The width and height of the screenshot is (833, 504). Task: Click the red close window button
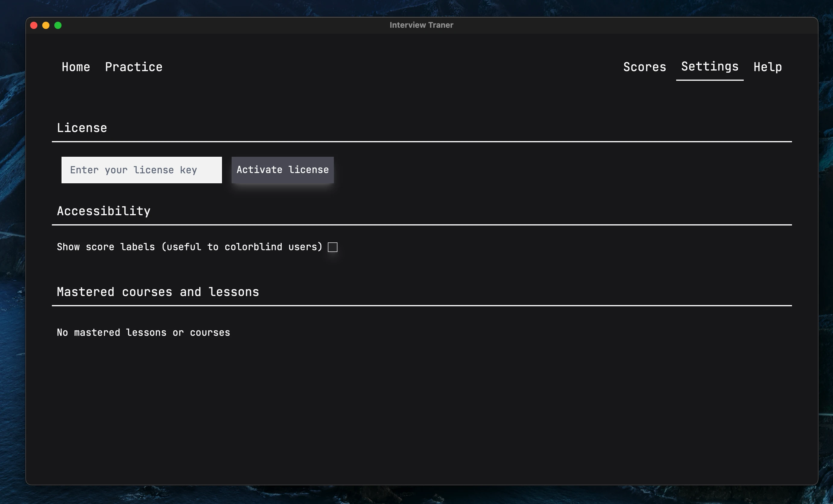tap(34, 25)
